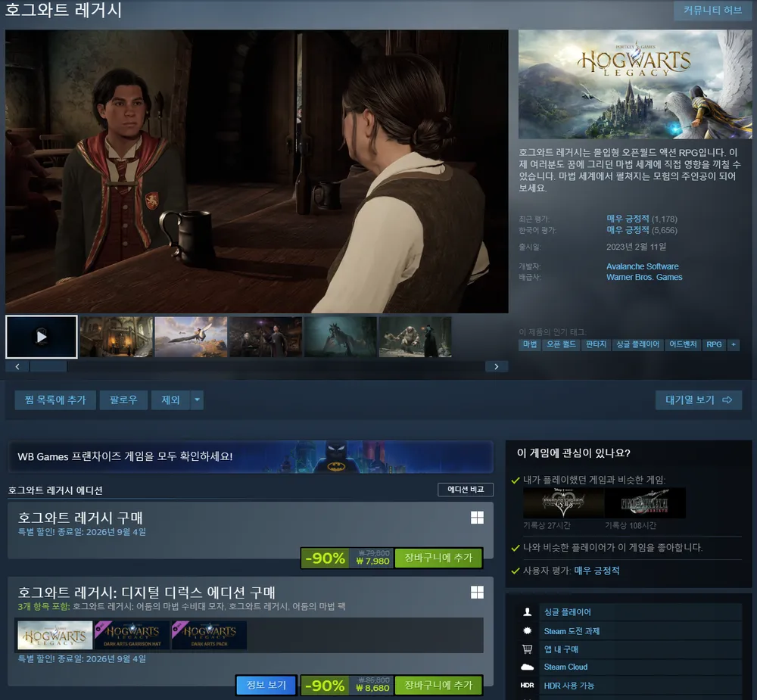
Task: Click the Steam Cloud cloud icon
Action: pos(527,667)
